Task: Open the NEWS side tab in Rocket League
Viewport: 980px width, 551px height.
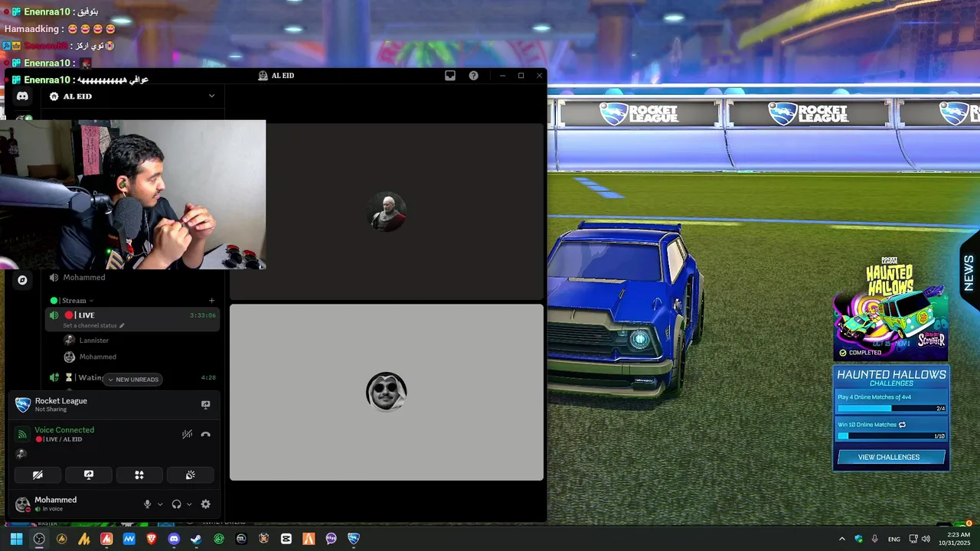Action: click(x=969, y=272)
